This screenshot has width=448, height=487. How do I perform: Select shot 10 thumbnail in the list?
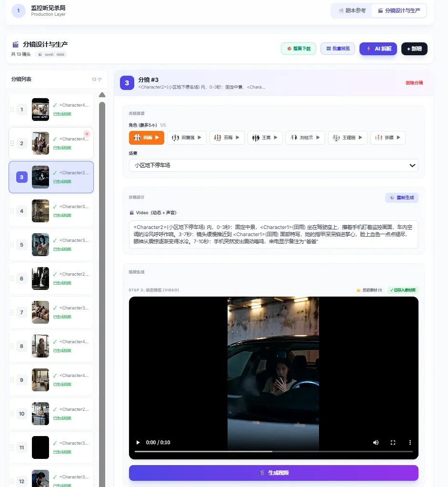40,414
